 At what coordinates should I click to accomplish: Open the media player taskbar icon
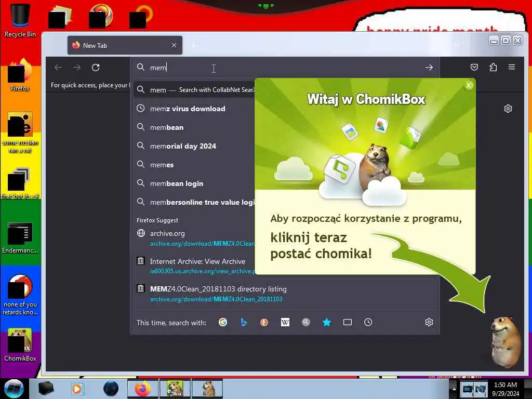pos(77,389)
